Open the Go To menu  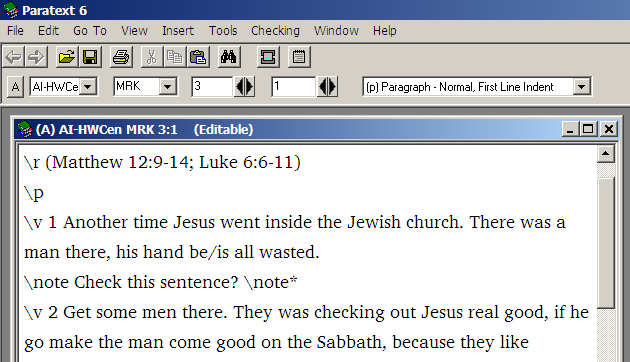click(90, 31)
